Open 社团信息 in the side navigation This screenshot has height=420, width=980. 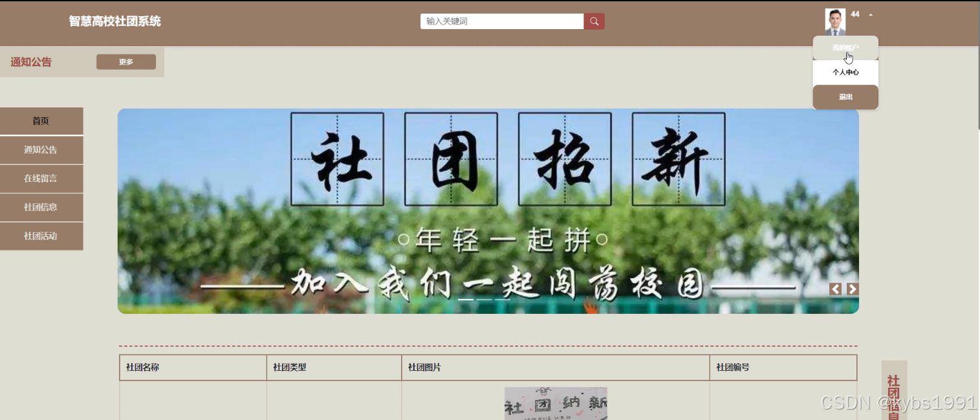coord(41,207)
